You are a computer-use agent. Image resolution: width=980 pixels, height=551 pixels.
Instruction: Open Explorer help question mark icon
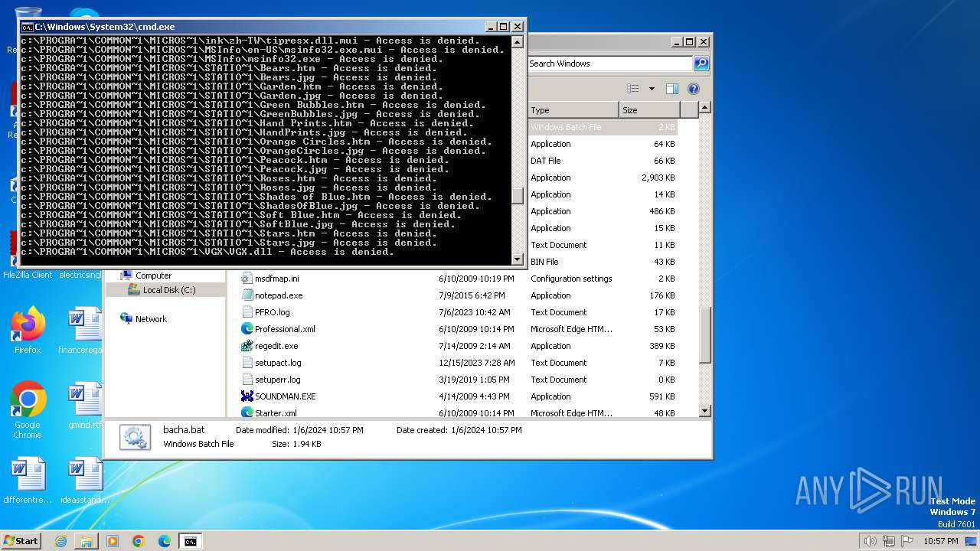693,89
